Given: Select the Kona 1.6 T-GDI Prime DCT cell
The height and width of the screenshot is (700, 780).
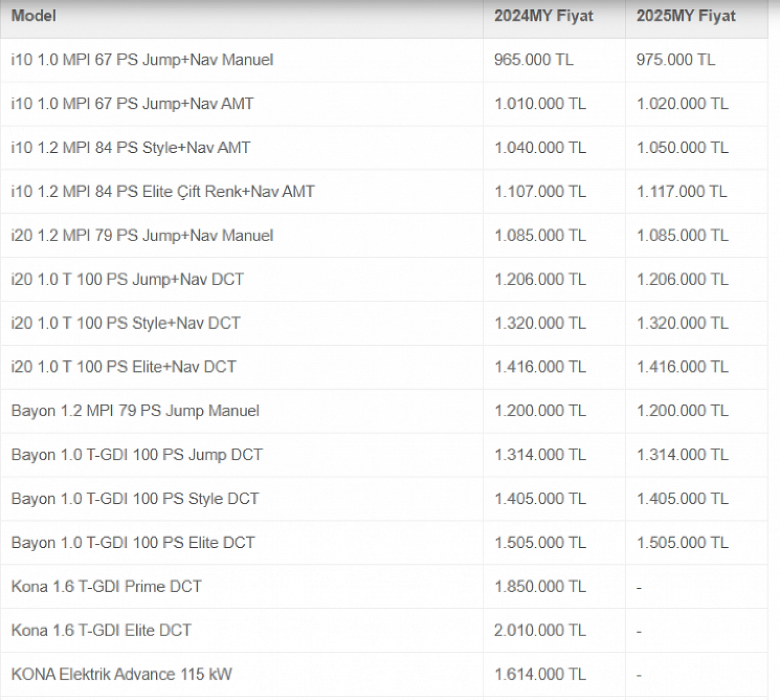Looking at the screenshot, I should [106, 586].
